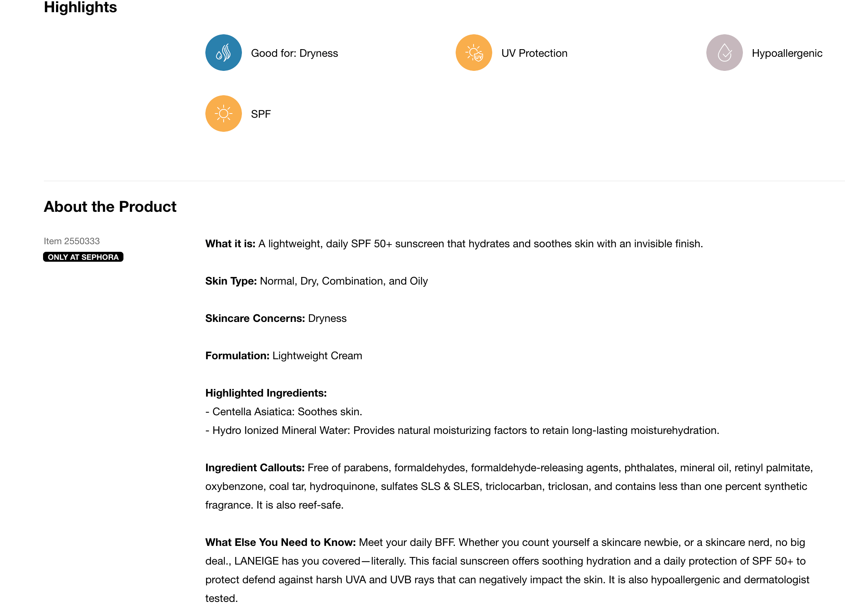Click 'What Else You Need to Know:' label
The image size is (845, 616).
pyautogui.click(x=280, y=542)
